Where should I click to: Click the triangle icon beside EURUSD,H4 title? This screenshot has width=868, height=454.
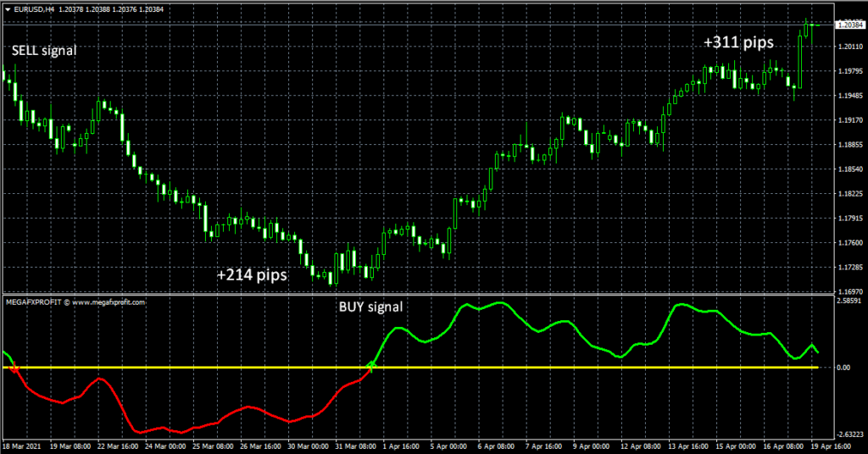coord(7,9)
